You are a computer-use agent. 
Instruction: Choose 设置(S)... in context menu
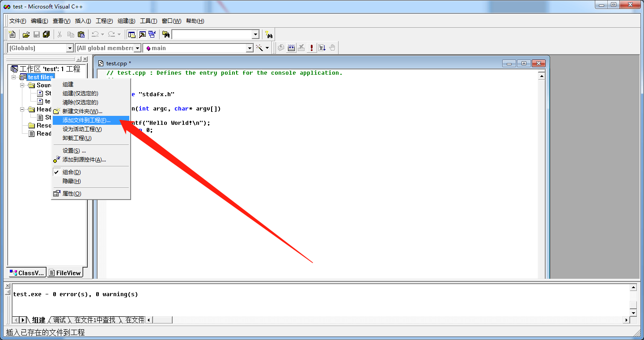tap(91, 151)
